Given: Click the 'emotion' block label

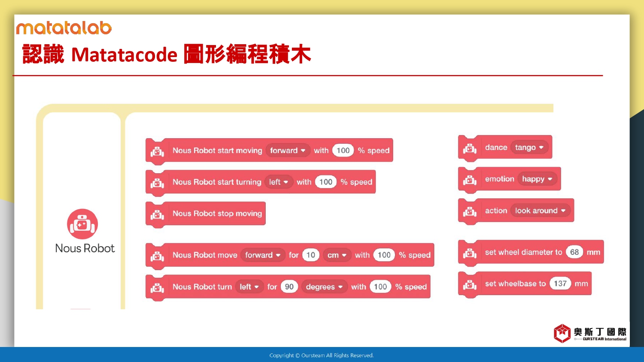Looking at the screenshot, I should (x=500, y=179).
